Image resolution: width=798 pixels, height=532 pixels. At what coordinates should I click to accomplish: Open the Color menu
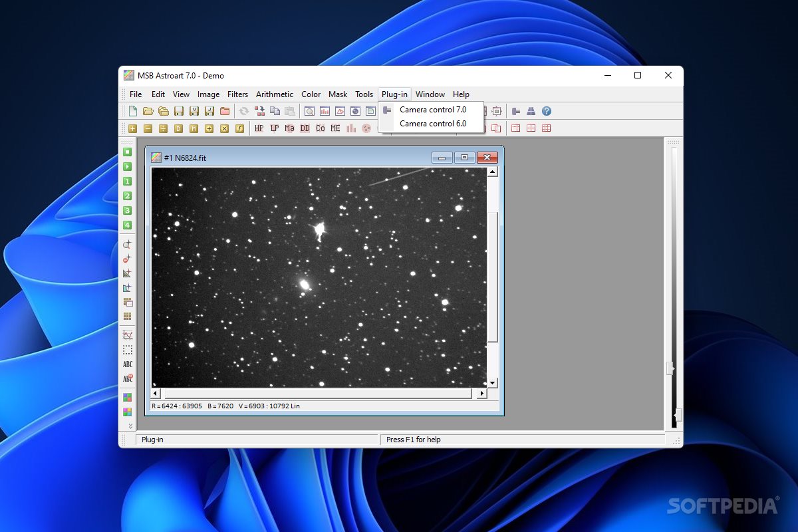(x=311, y=94)
